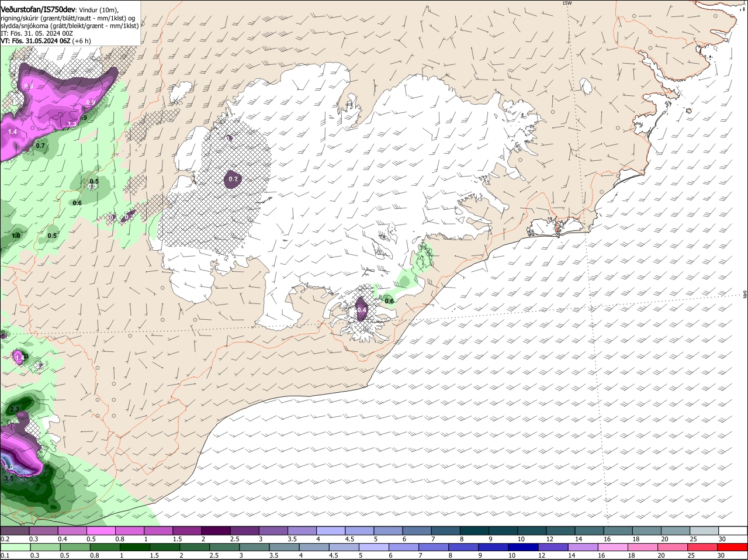Click the 'slydda/snjókoma' description line in the title box
748x560 pixels.
pyautogui.click(x=70, y=26)
